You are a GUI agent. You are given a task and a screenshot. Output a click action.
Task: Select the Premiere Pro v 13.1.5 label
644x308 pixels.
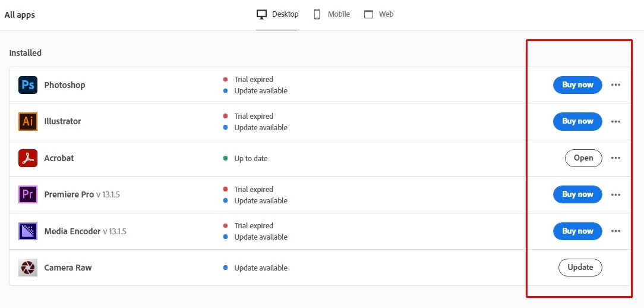[x=82, y=194]
